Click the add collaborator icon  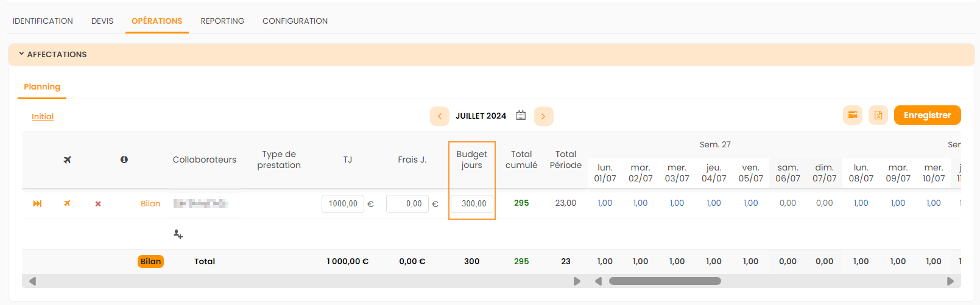178,234
